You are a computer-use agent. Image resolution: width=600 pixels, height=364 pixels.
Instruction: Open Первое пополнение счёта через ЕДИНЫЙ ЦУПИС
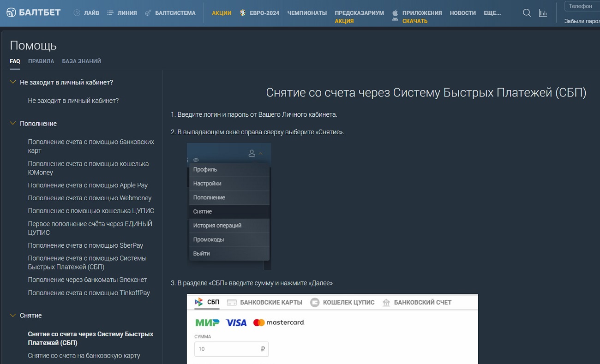pyautogui.click(x=90, y=228)
